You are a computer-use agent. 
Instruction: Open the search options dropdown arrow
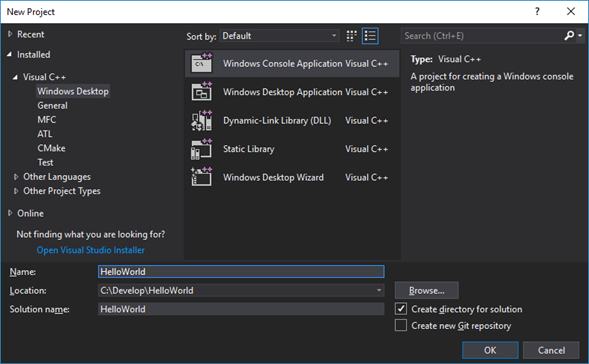click(x=580, y=36)
